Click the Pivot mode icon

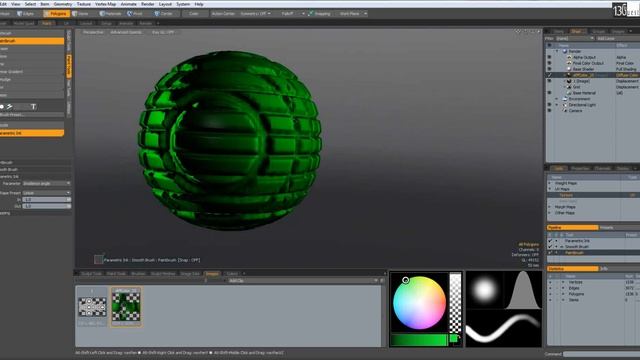[x=130, y=13]
